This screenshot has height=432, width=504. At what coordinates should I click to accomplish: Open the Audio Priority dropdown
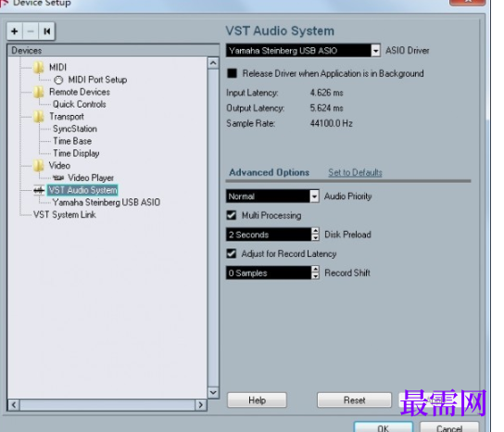click(314, 197)
